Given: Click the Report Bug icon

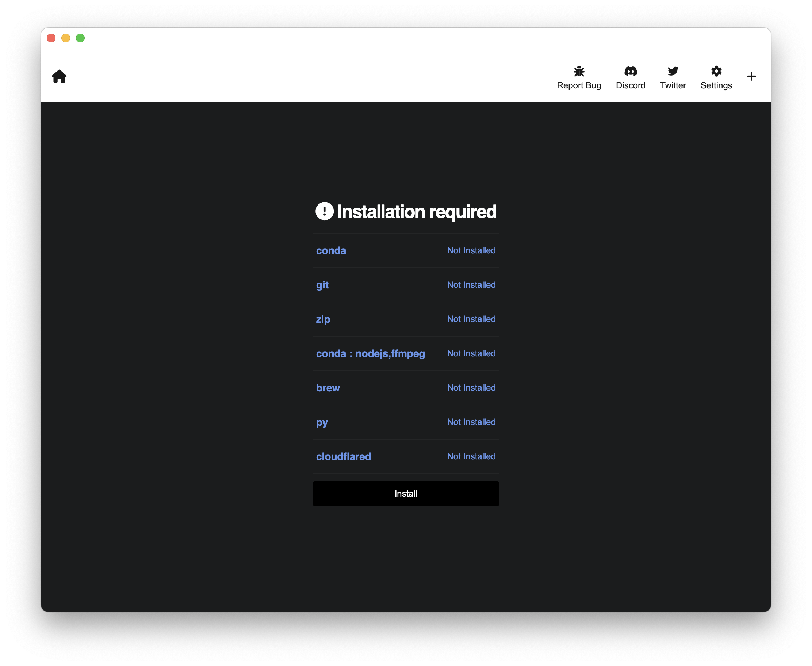Looking at the screenshot, I should [x=578, y=71].
